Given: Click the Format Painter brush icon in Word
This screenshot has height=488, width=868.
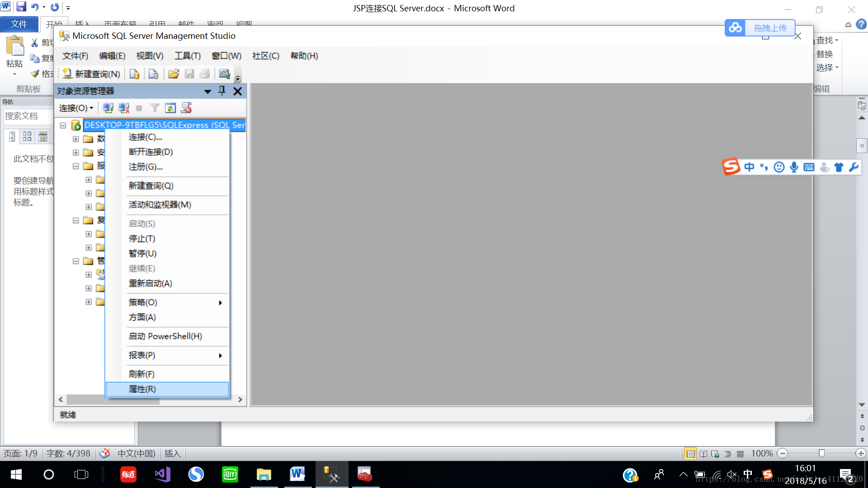Looking at the screenshot, I should coord(35,74).
